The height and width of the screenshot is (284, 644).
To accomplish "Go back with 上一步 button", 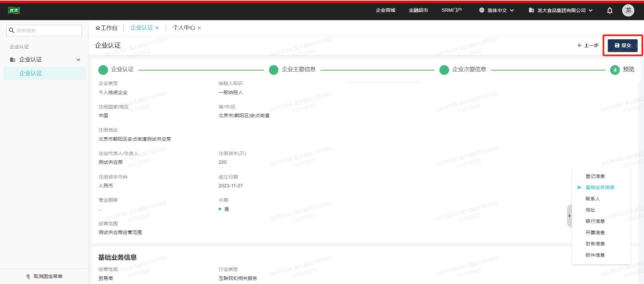I will (x=588, y=45).
